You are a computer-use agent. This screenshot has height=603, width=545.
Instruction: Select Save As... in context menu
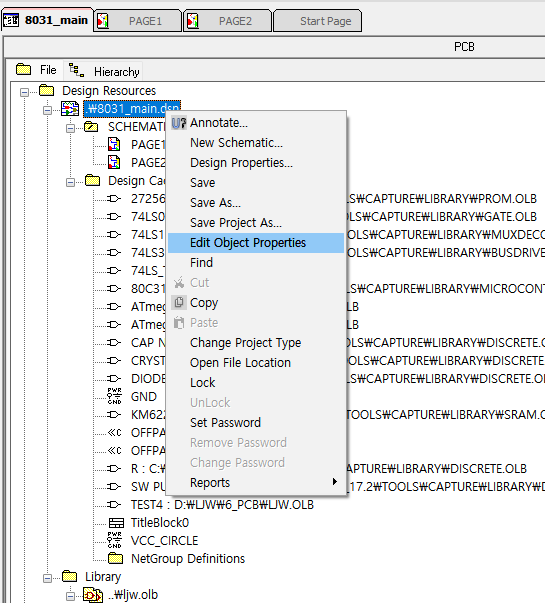[256, 203]
